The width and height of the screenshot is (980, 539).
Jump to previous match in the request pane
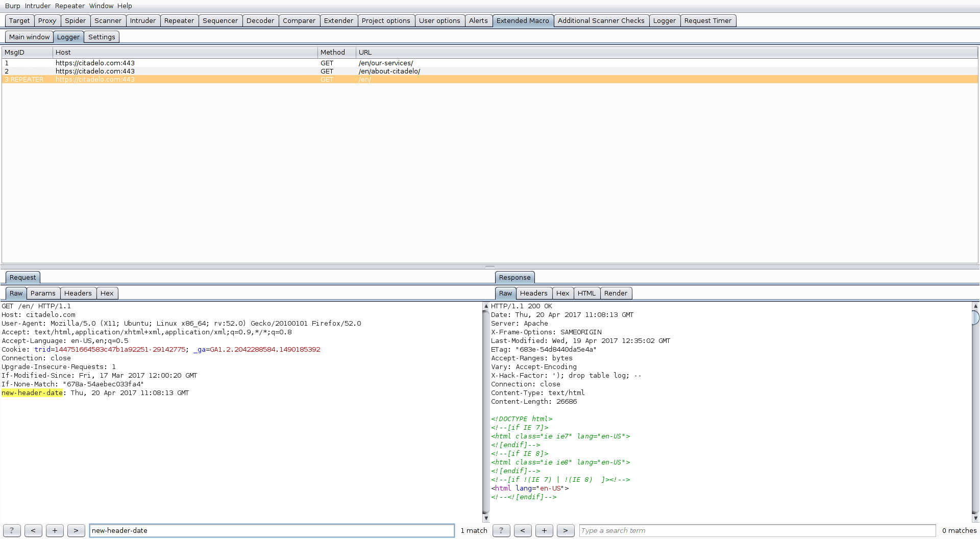tap(33, 530)
